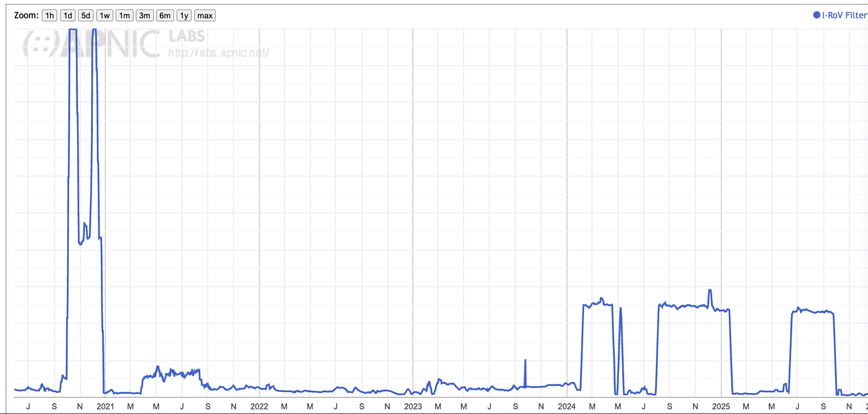Choose the 1m zoom option

click(124, 15)
